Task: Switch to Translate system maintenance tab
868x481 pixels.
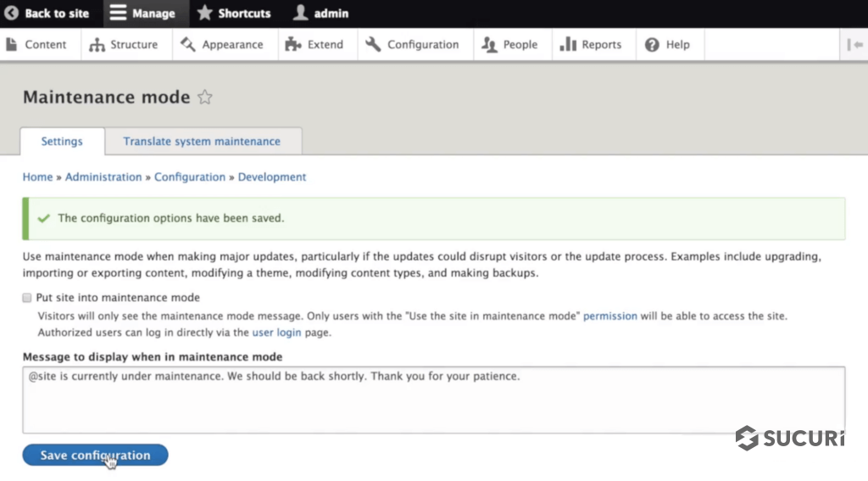Action: click(202, 142)
